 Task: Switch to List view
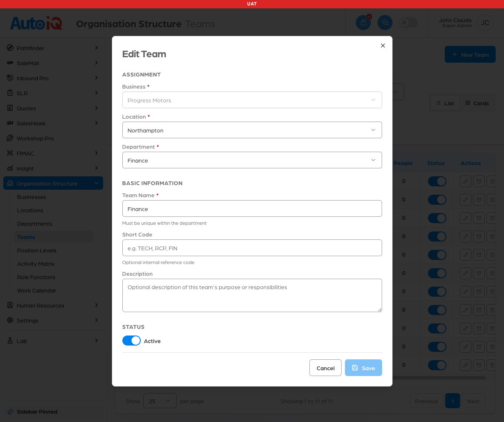[445, 103]
